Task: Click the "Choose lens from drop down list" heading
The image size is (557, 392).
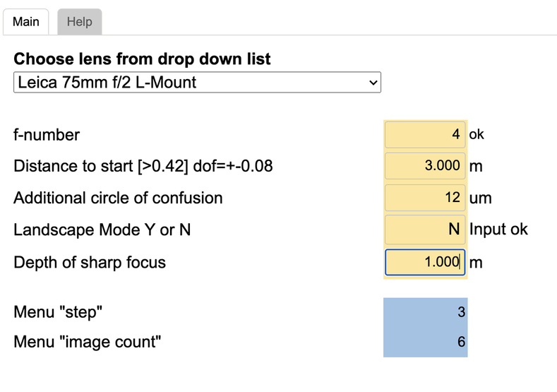Action: pos(142,59)
